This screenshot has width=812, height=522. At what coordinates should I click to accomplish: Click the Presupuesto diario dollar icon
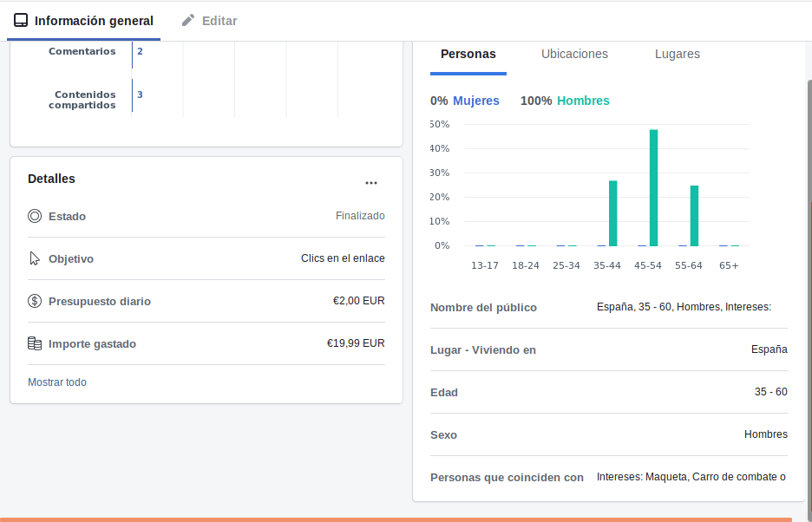click(35, 301)
